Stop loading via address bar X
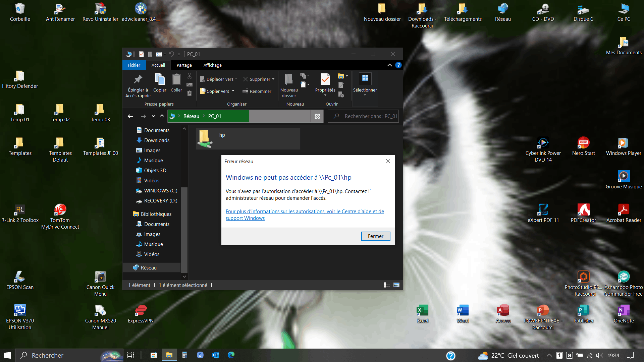644x362 pixels. 317,116
